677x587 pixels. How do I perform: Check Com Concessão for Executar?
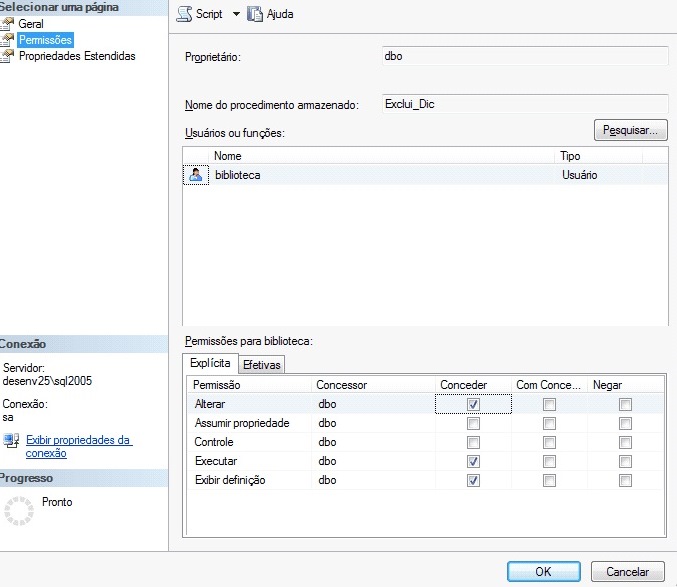click(x=549, y=461)
